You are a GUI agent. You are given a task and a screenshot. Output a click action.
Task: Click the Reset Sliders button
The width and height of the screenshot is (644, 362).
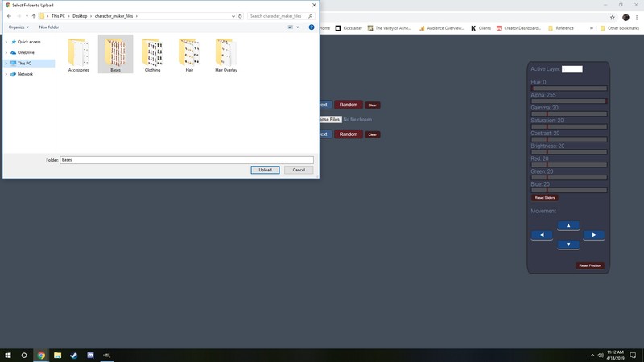point(545,198)
